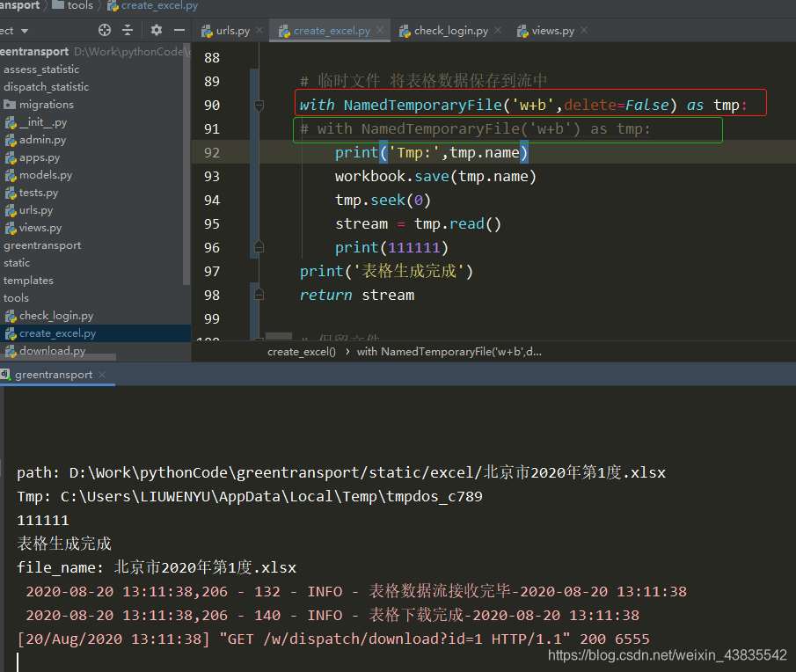Open apps.py in project tree
Viewport: 796px width, 672px height.
point(40,157)
